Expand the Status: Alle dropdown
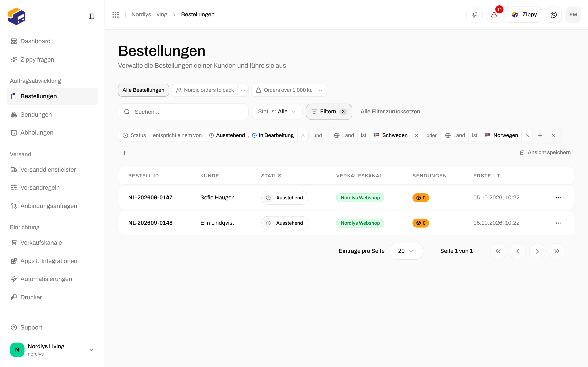 tap(277, 112)
